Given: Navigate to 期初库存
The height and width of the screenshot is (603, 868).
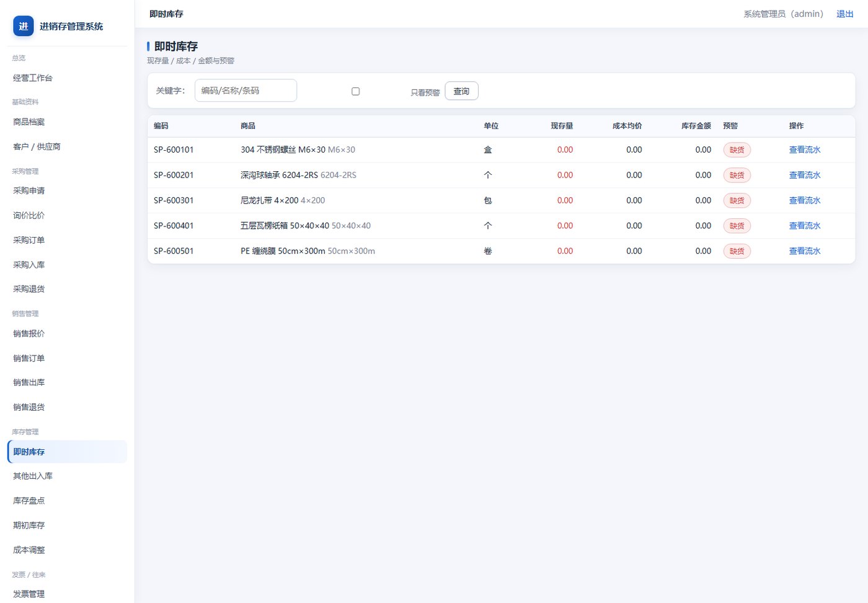Looking at the screenshot, I should [67, 525].
